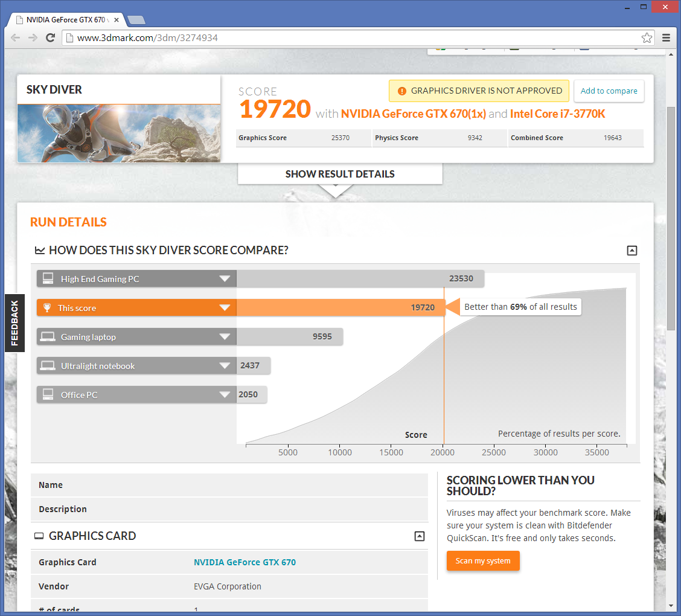Screen dimensions: 681x616
Task: Click the laptop icon for Ultralight notebook
Action: (x=48, y=366)
